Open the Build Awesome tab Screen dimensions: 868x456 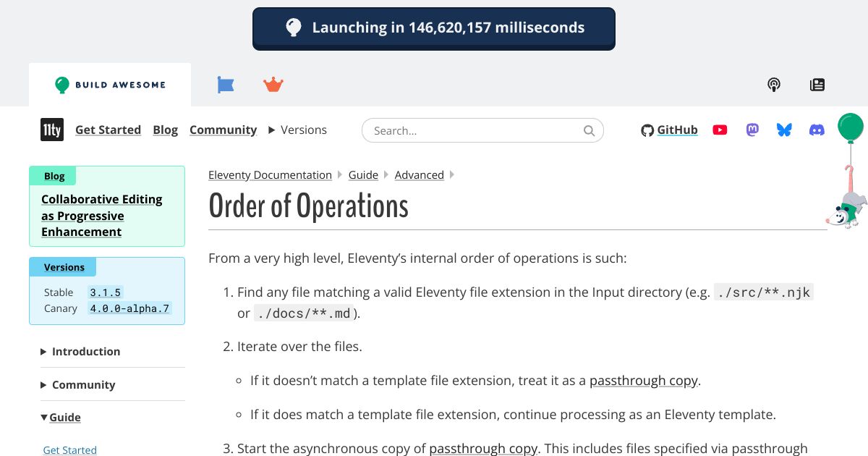(x=110, y=85)
